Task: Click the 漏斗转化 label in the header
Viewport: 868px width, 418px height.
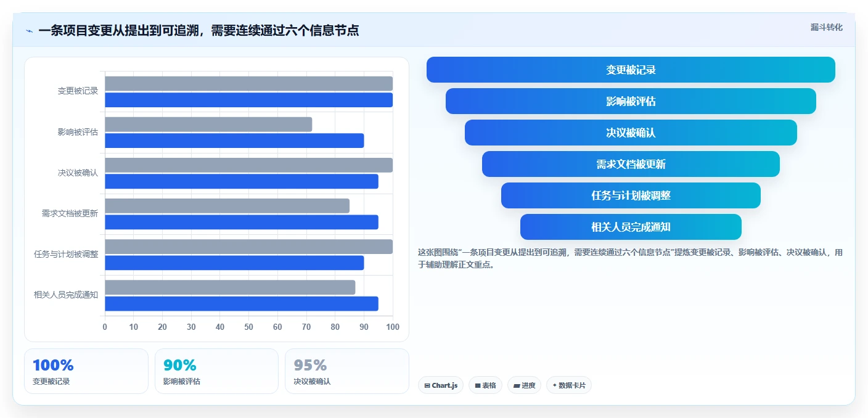Action: click(x=826, y=27)
